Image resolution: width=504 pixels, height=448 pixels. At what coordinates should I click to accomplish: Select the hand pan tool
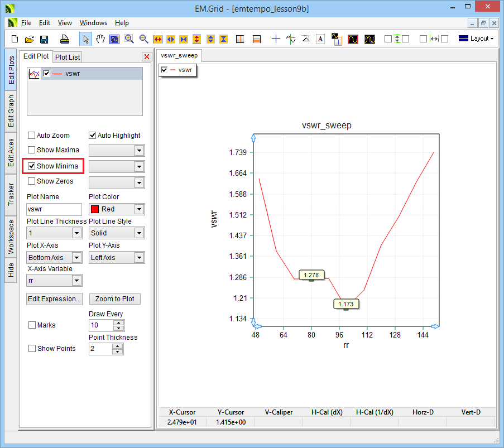click(x=100, y=39)
